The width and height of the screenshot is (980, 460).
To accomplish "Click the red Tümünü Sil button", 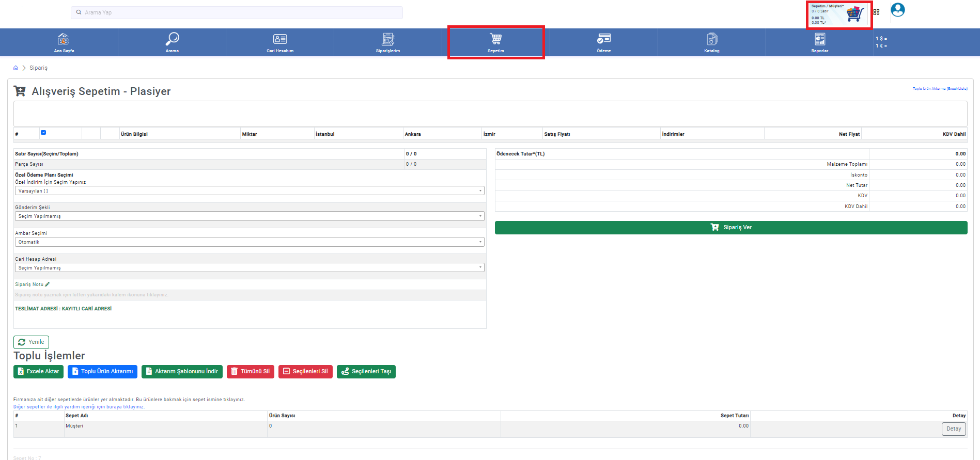I will tap(250, 372).
